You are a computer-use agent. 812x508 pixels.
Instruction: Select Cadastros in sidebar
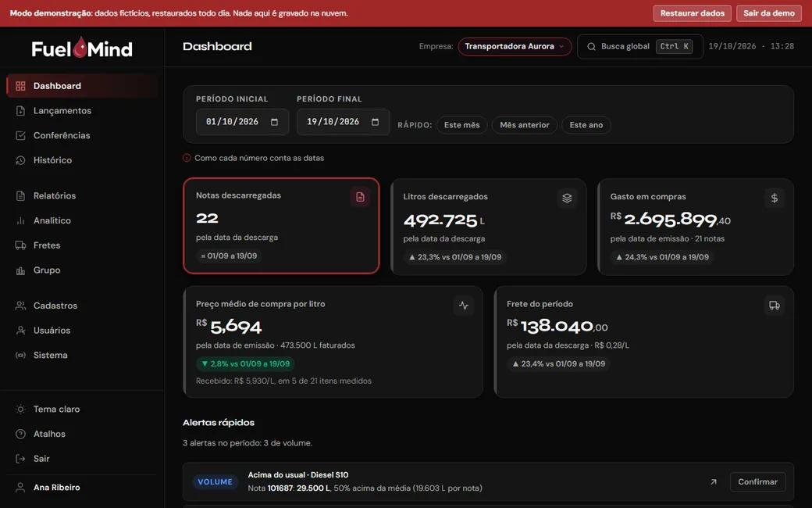pos(82,306)
